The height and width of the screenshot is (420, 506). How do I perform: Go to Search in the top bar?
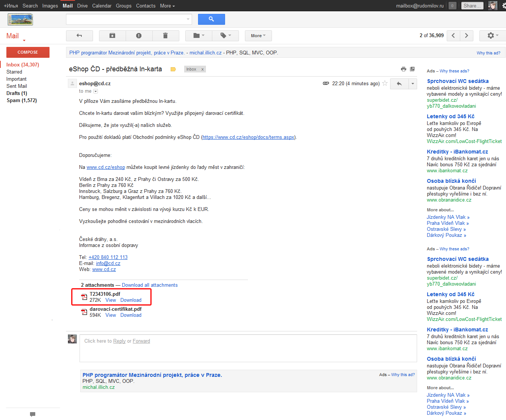pyautogui.click(x=30, y=6)
